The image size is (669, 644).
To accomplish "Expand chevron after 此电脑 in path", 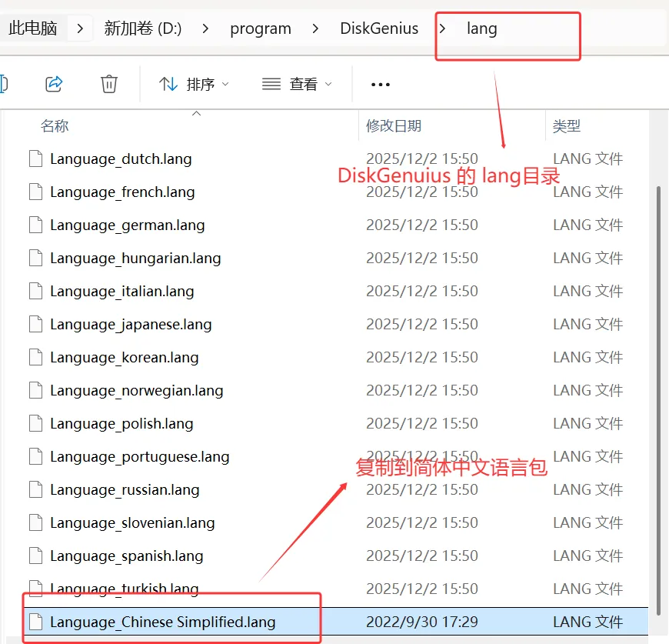I will [x=80, y=28].
